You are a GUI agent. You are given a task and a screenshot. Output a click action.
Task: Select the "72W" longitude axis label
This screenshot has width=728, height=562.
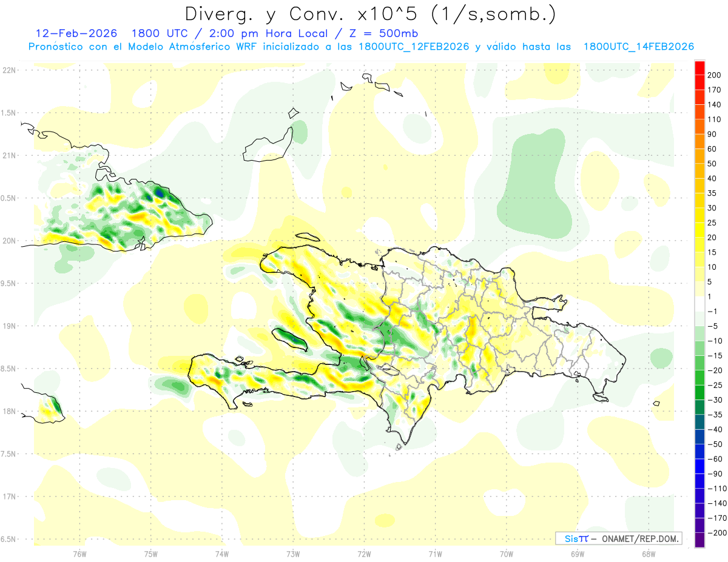tap(364, 554)
